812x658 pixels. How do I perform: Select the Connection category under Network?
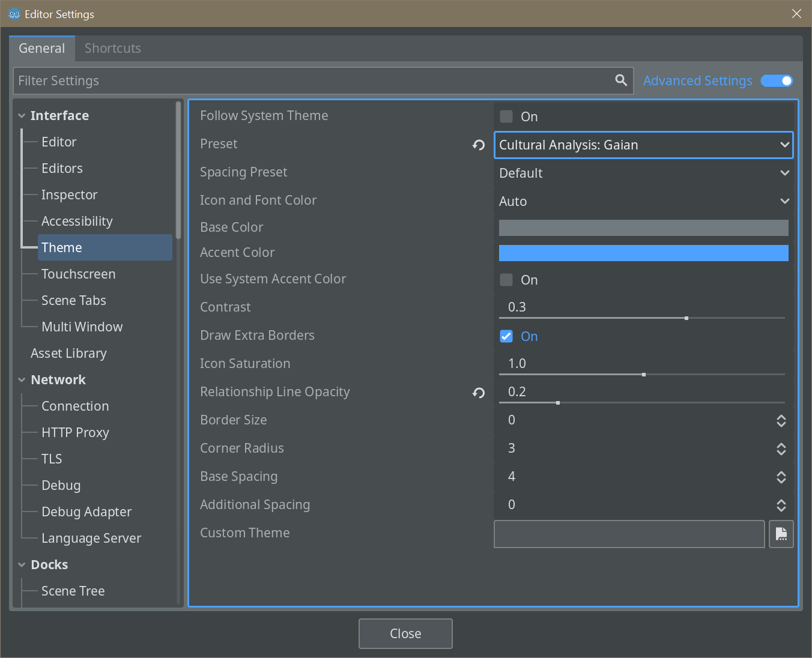pos(75,406)
